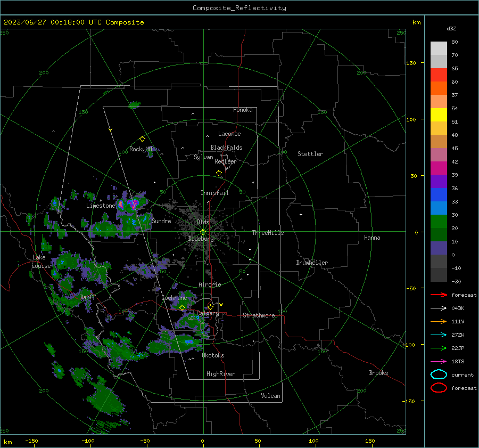This screenshot has width=479, height=448.
Task: Click the red forecast ellipse icon
Action: click(x=439, y=388)
